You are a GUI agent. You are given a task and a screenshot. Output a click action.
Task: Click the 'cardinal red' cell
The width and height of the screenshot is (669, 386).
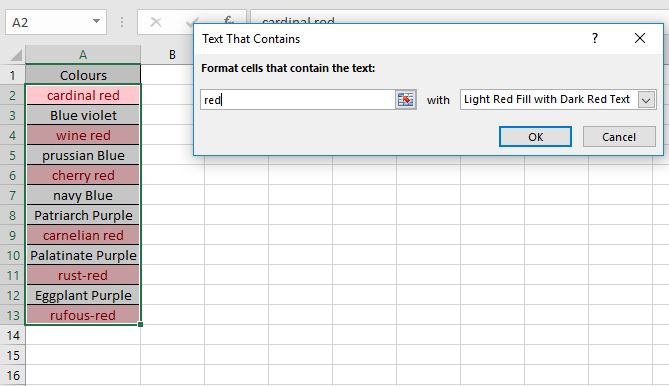pos(83,95)
